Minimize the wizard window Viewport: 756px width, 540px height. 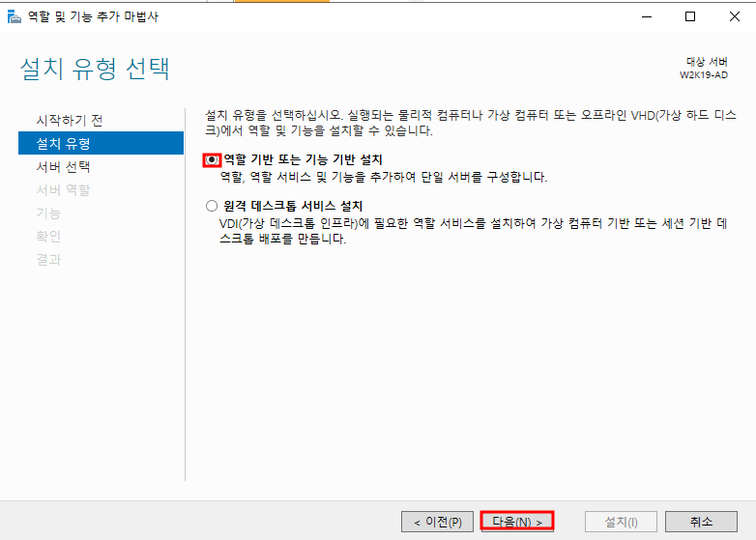(x=647, y=16)
